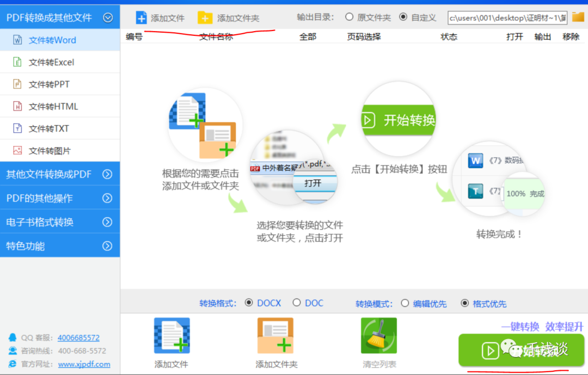The width and height of the screenshot is (588, 375).
Task: Click the green Start Conversion button
Action: [x=521, y=350]
